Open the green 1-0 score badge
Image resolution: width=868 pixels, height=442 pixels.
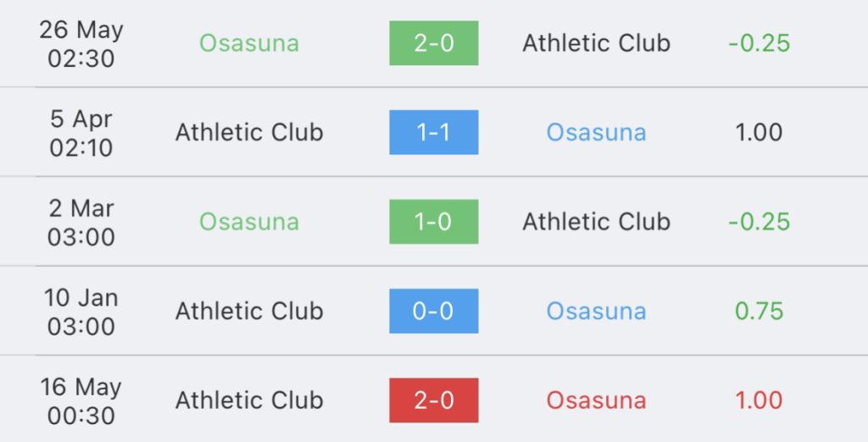(x=433, y=221)
